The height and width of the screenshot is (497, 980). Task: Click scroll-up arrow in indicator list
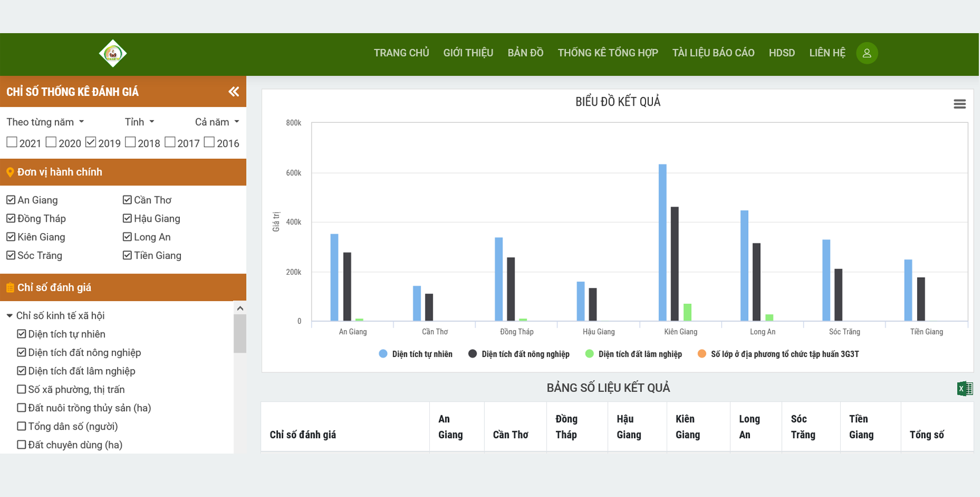(x=240, y=308)
